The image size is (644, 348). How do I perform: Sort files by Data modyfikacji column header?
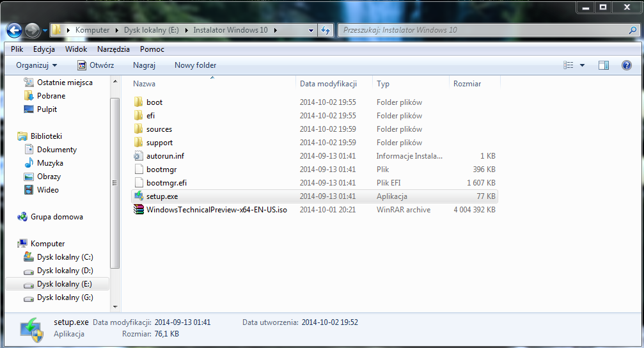point(327,84)
